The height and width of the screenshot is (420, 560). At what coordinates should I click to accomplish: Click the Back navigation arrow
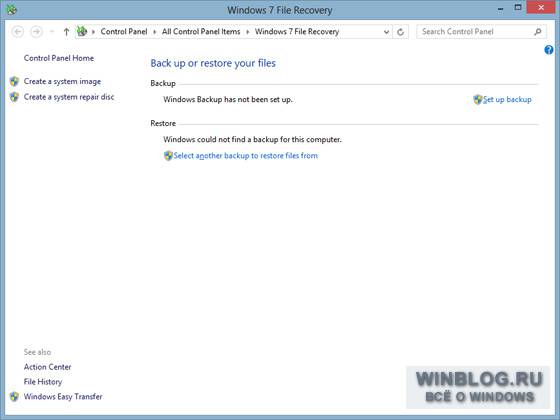click(18, 32)
